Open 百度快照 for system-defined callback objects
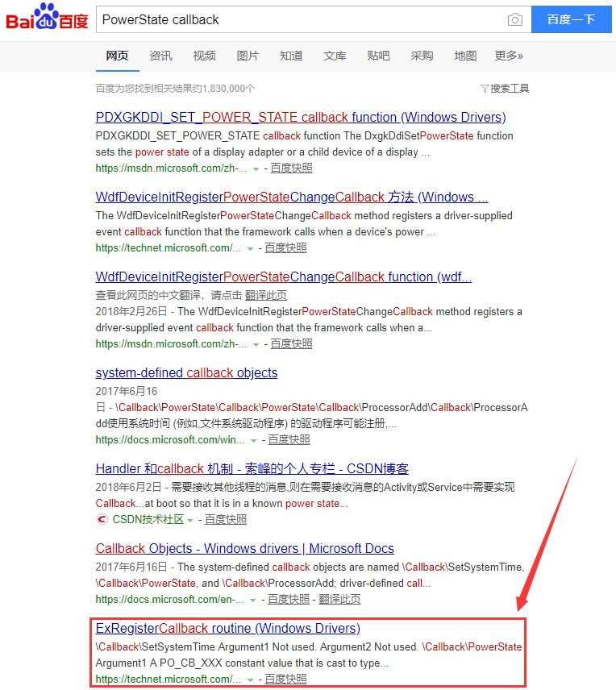The width and height of the screenshot is (616, 690). 289,439
